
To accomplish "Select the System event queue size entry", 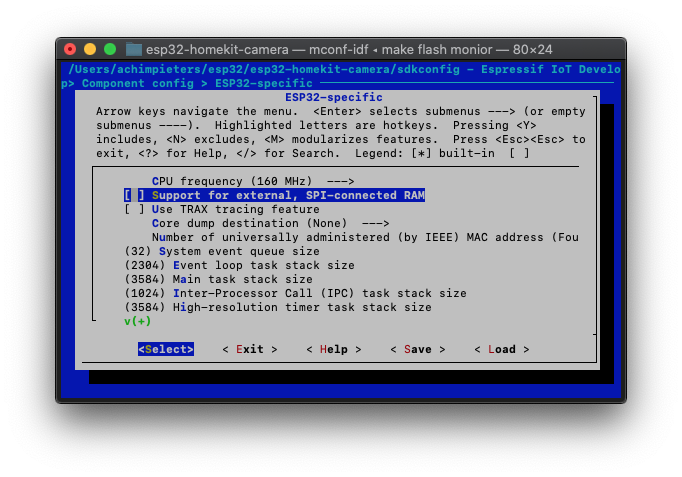I will point(222,251).
